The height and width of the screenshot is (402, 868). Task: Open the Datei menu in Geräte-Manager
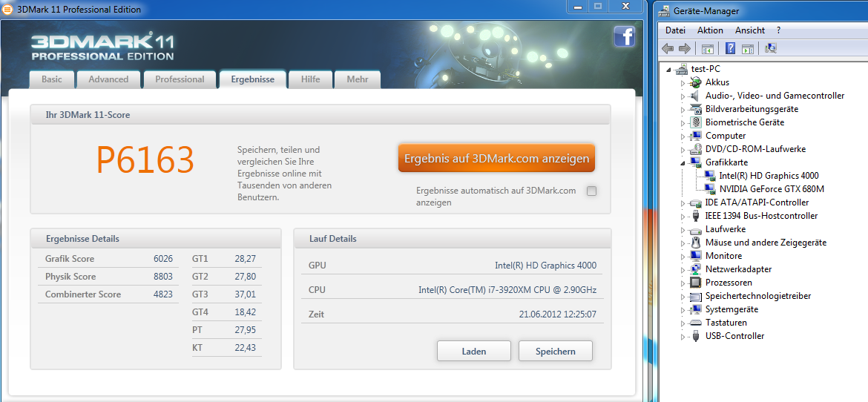pos(675,30)
